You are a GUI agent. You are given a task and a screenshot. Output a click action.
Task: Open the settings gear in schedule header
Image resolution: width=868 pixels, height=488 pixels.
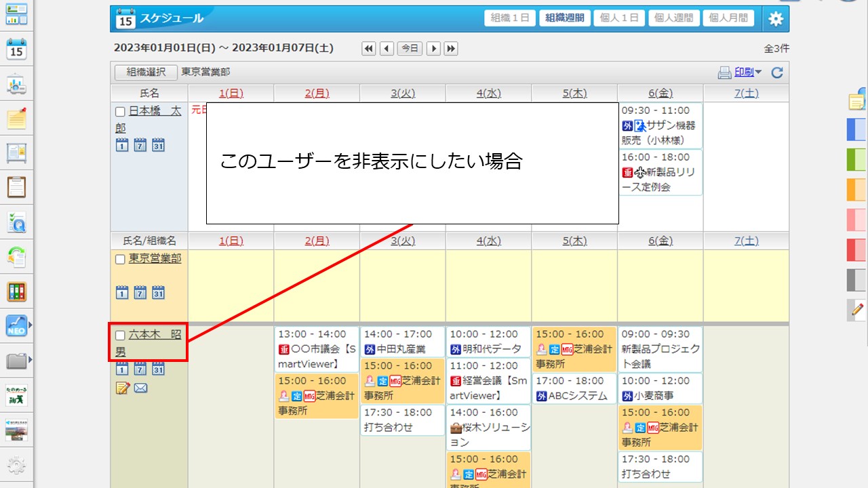pyautogui.click(x=775, y=19)
